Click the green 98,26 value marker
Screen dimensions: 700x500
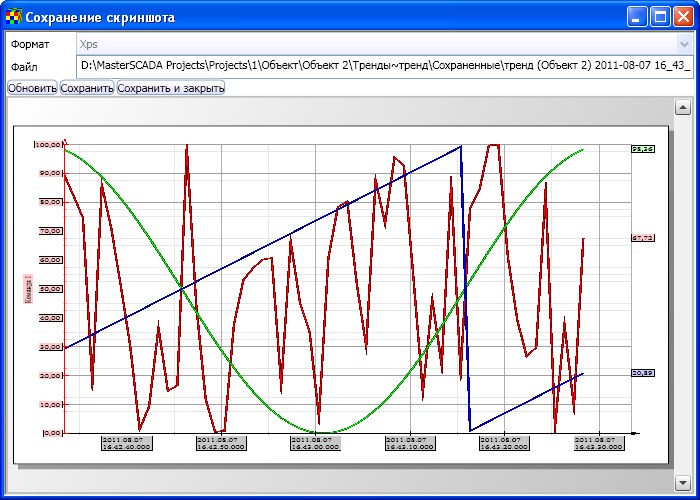pos(643,149)
